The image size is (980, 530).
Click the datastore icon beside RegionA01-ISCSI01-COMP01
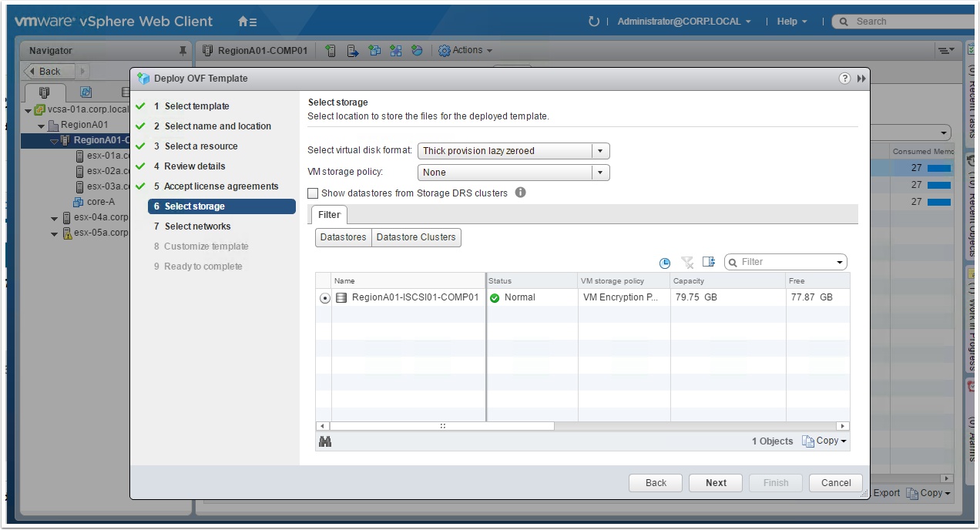tap(341, 297)
